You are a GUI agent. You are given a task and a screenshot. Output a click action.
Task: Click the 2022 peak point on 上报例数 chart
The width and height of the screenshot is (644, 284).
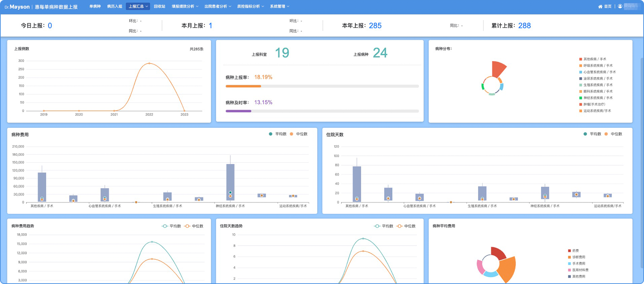click(x=149, y=63)
